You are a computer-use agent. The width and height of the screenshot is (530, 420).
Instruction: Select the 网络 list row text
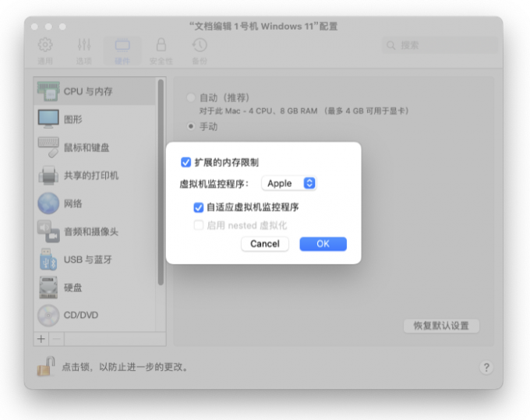(73, 203)
